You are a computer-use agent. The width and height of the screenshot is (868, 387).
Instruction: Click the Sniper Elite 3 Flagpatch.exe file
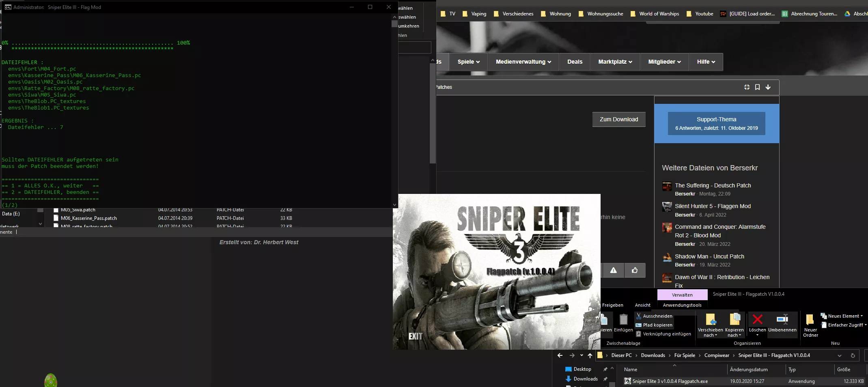(x=670, y=381)
